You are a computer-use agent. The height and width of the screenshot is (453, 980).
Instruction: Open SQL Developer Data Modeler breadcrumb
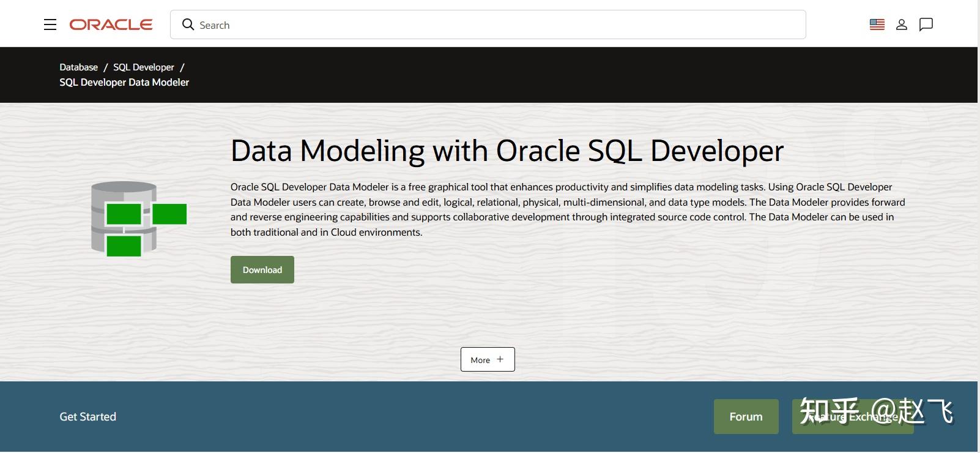[124, 83]
